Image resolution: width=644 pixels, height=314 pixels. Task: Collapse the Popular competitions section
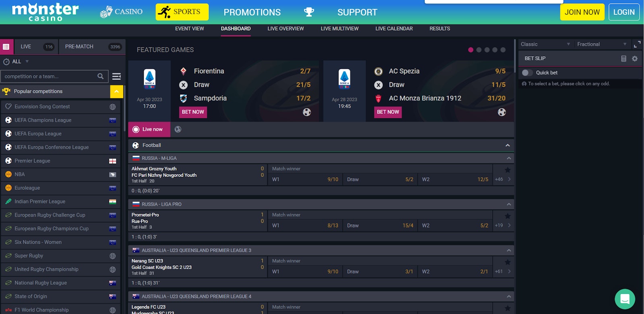(x=116, y=92)
